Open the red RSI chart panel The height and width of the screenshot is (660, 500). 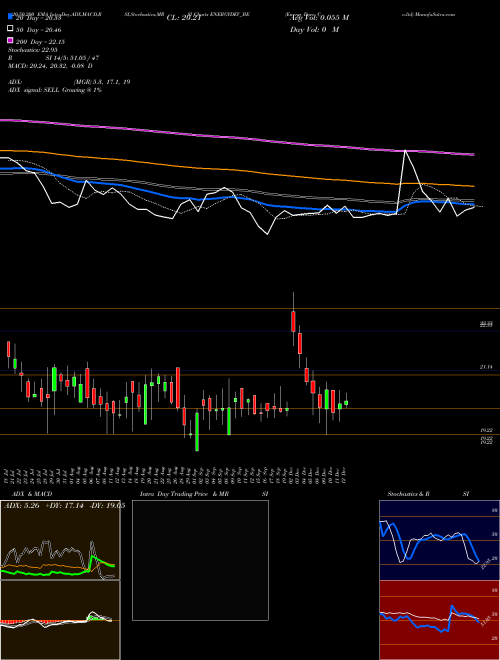click(x=439, y=620)
